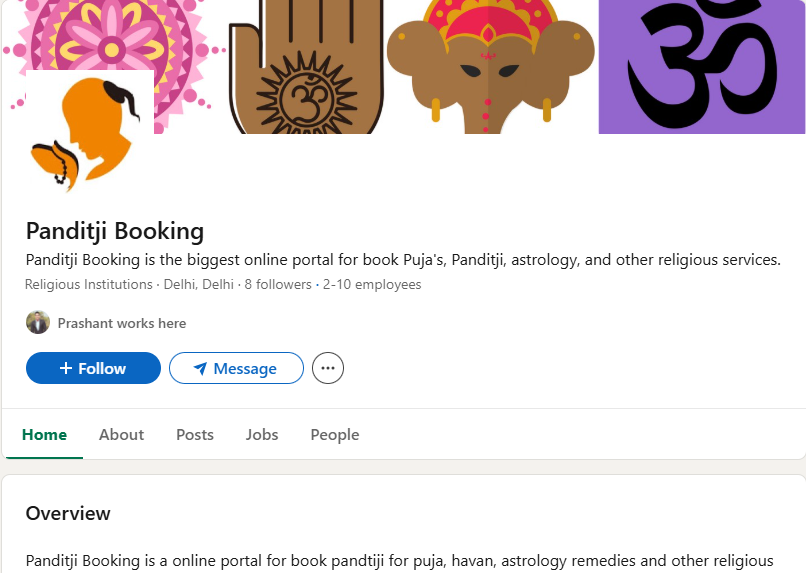Go to the Jobs tab

click(262, 435)
